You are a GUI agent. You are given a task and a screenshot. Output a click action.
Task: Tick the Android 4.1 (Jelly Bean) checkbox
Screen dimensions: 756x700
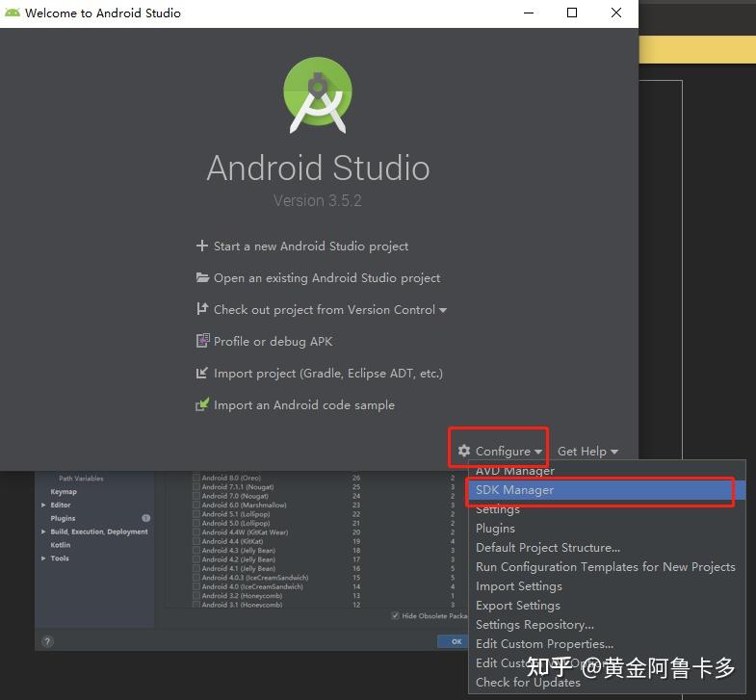[x=196, y=568]
